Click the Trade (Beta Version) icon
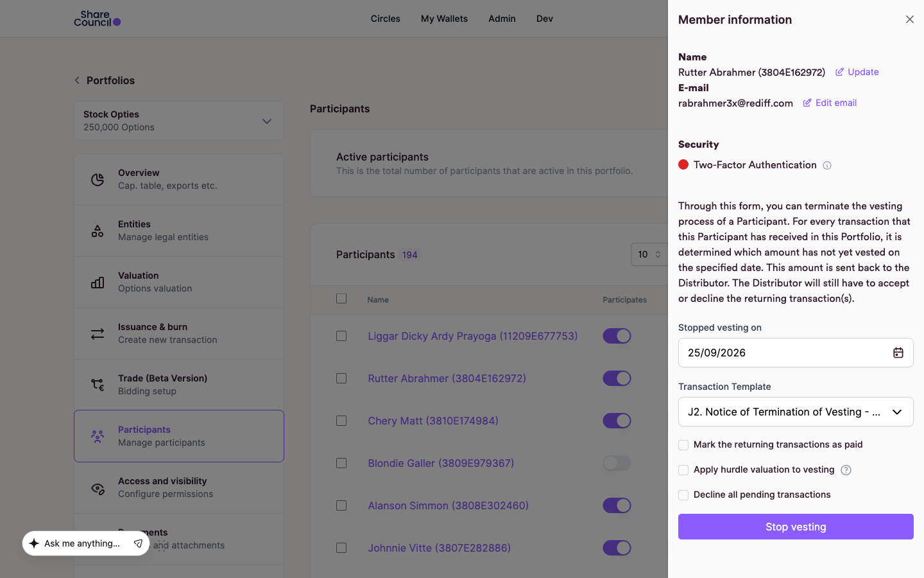The image size is (924, 578). coord(98,385)
